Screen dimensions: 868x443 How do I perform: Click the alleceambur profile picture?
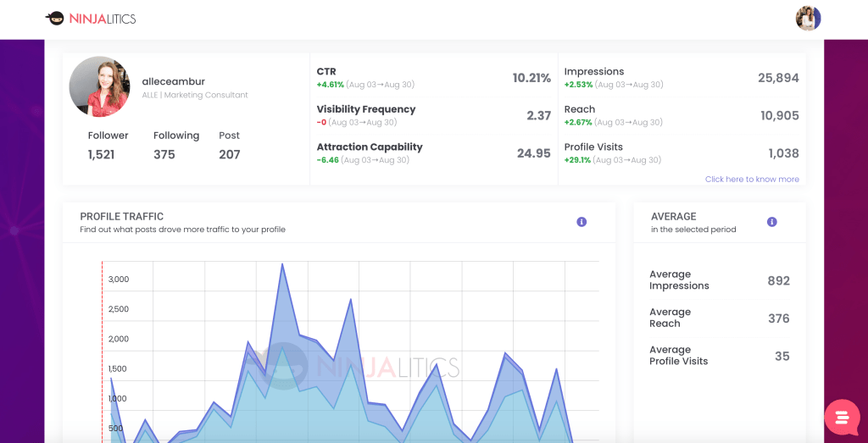click(x=99, y=86)
